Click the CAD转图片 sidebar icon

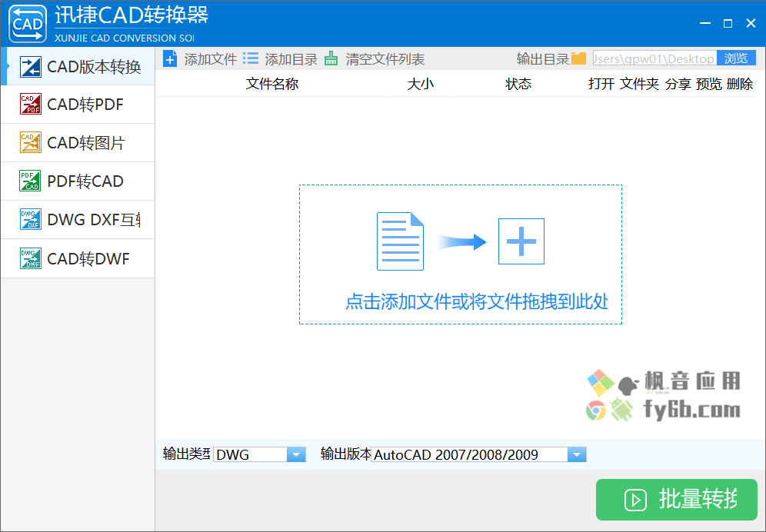coord(30,143)
